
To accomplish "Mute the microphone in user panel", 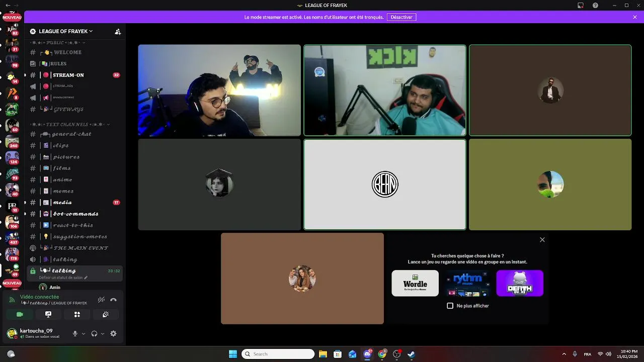I will (x=75, y=333).
